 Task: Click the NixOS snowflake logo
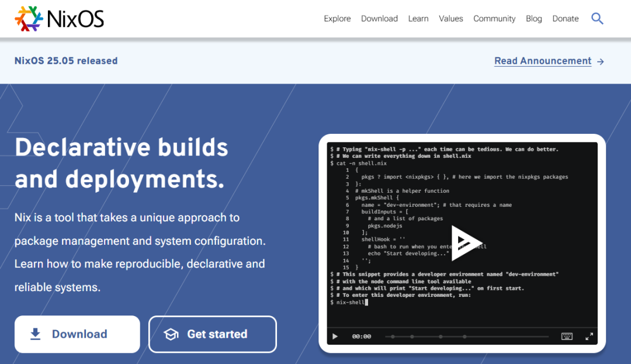[29, 19]
